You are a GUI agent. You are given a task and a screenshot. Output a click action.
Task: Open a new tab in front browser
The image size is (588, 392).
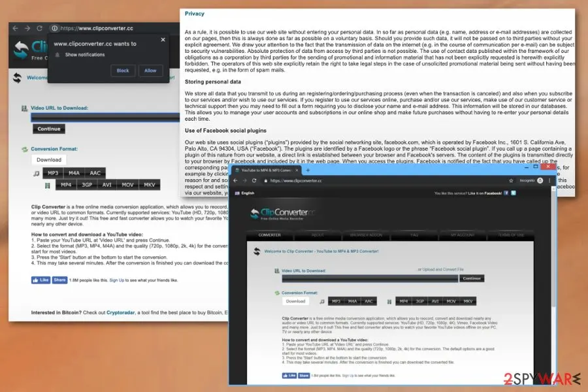308,171
